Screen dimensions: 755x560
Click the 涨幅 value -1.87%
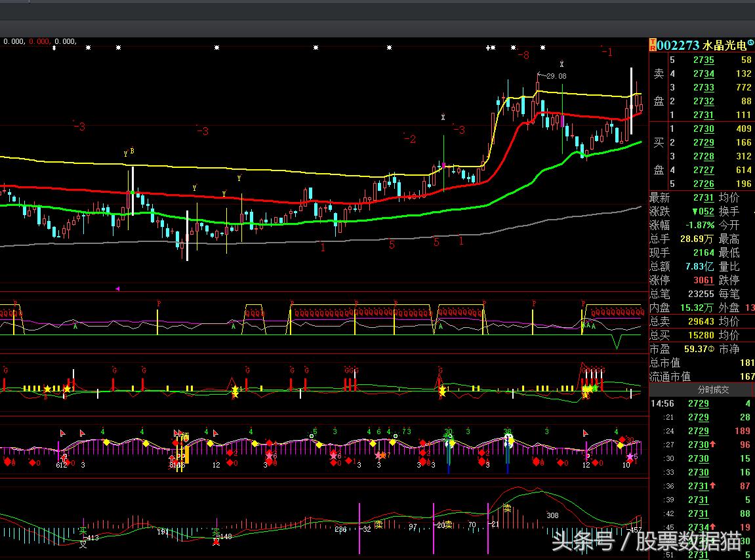tap(700, 226)
